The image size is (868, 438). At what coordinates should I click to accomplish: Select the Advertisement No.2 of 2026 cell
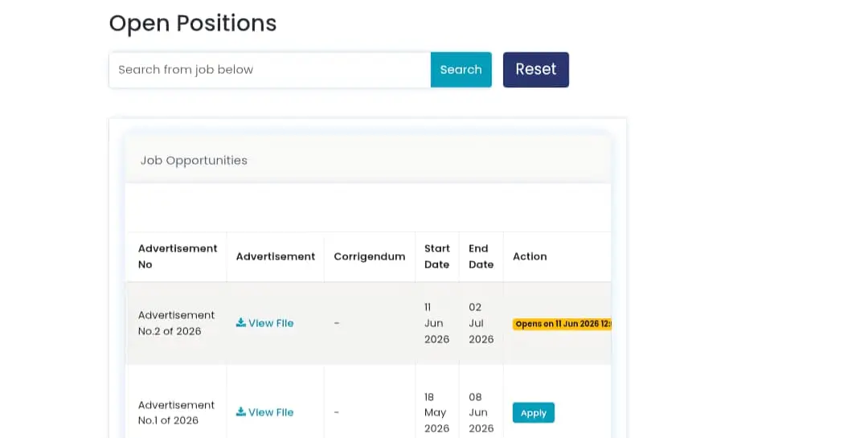[176, 323]
